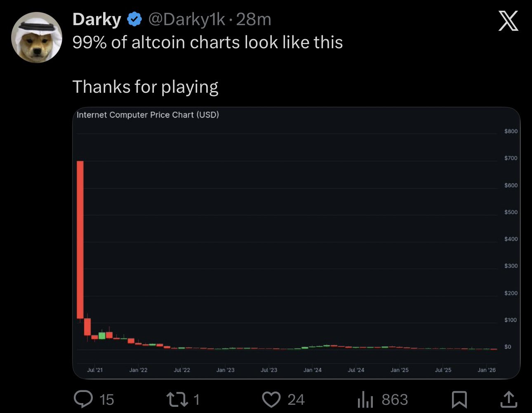Bookmark this post
Screen dimensions: 532x413
[459, 399]
